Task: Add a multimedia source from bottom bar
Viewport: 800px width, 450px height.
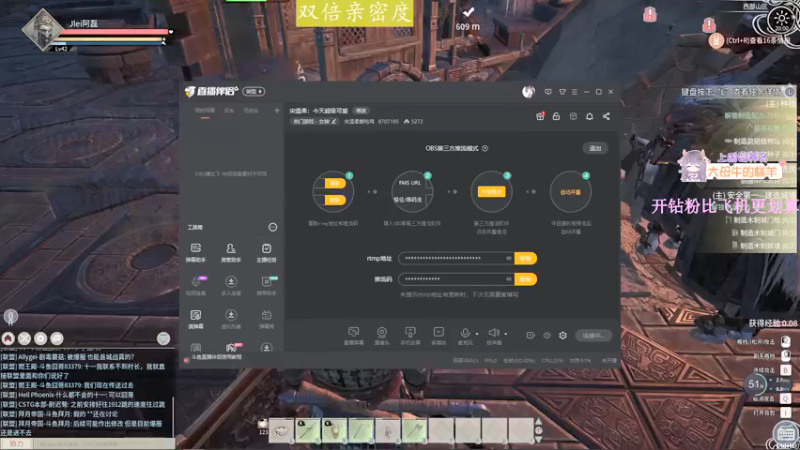Action: point(439,336)
